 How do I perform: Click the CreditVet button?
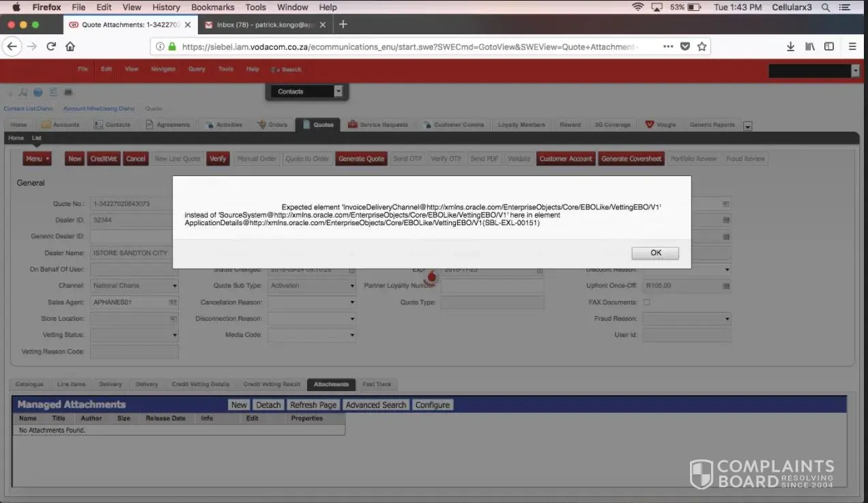[x=104, y=158]
